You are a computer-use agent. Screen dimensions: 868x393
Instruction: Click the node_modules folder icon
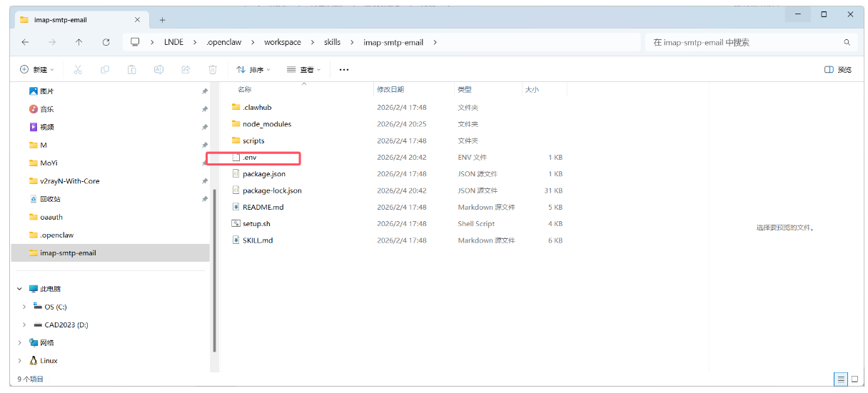coord(236,124)
